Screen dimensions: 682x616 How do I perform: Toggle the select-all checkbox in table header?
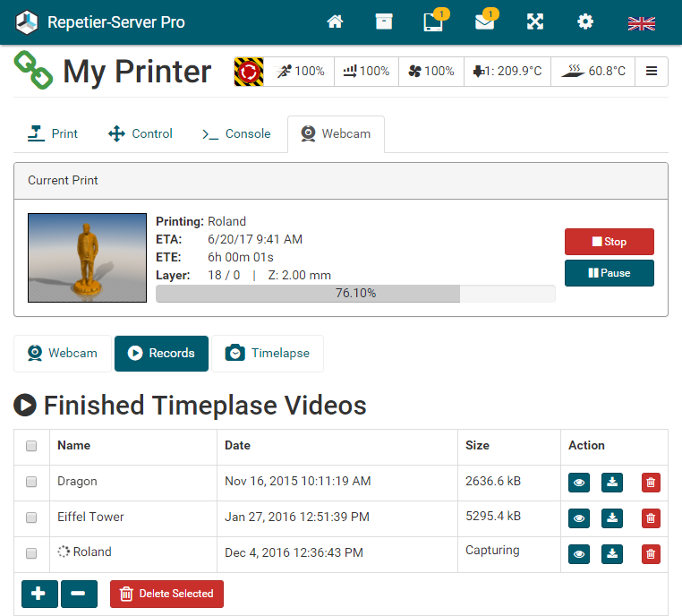click(31, 446)
